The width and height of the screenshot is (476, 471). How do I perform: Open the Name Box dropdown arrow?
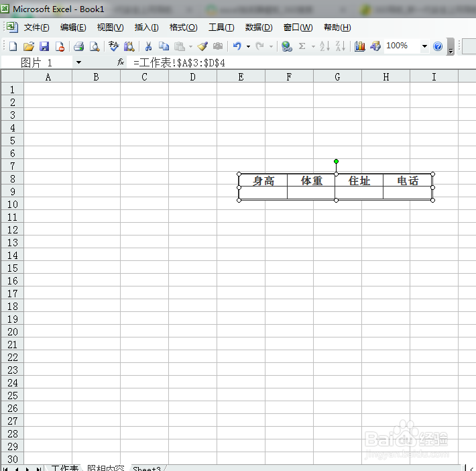(78, 62)
